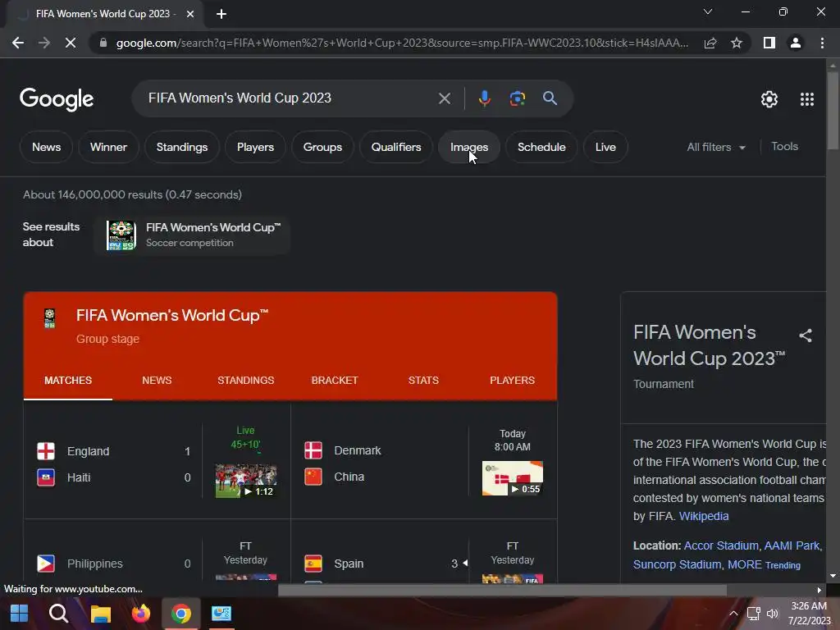The width and height of the screenshot is (840, 630).
Task: Open the tab search chevron
Action: [708, 11]
